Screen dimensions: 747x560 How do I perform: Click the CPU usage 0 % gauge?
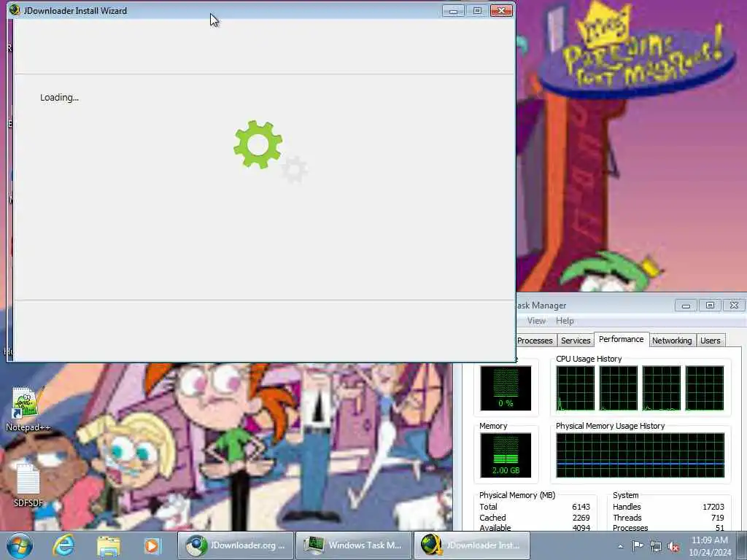pos(506,388)
